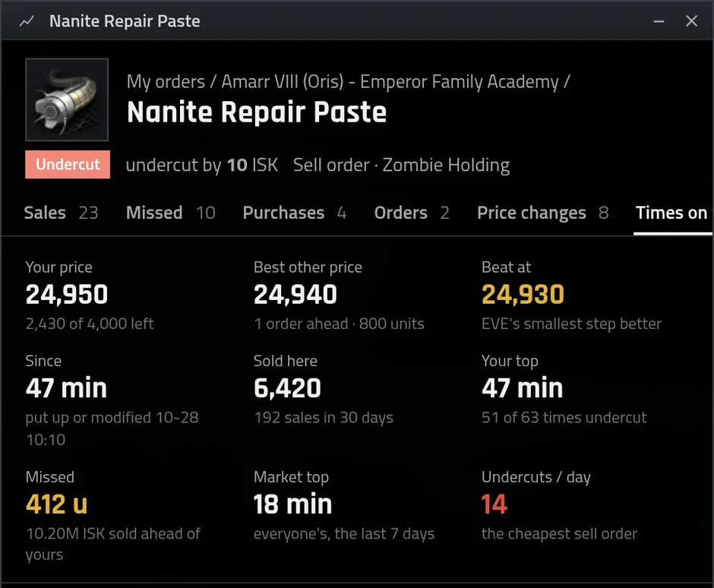
Task: Open the Nanite Repair Paste item thumbnail
Action: tap(67, 100)
